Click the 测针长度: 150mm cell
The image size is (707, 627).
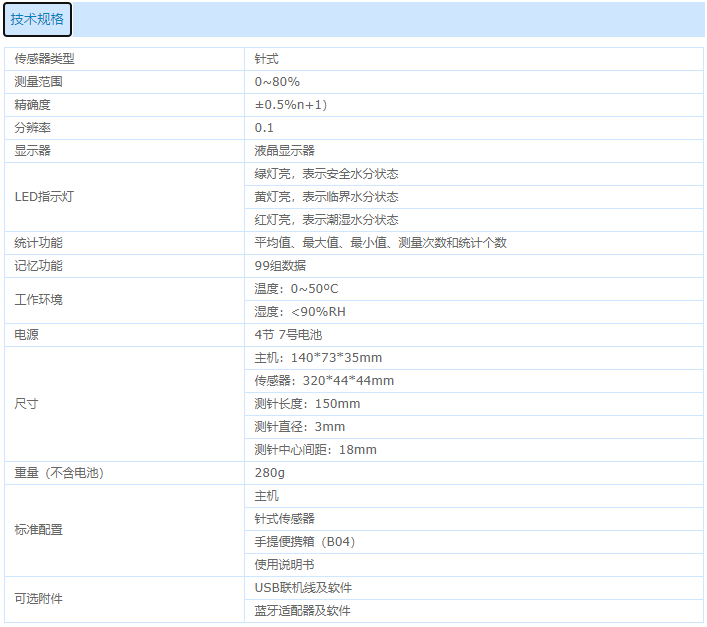pos(307,404)
